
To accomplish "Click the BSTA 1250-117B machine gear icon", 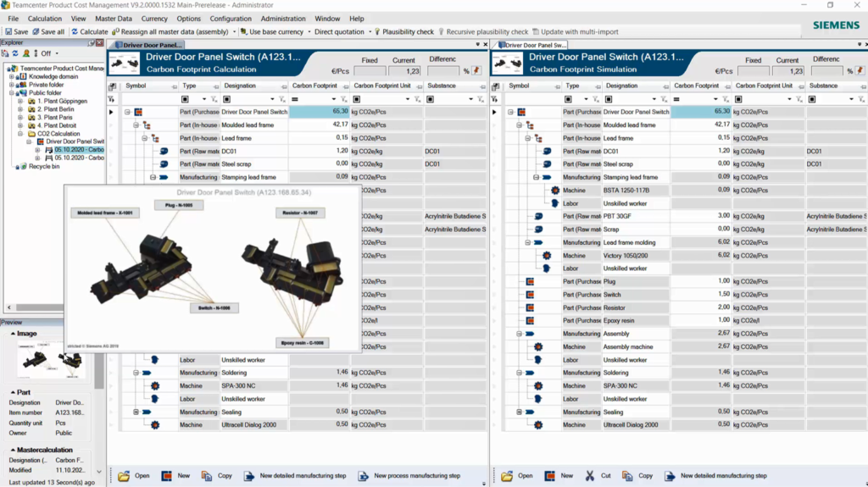I will point(555,190).
